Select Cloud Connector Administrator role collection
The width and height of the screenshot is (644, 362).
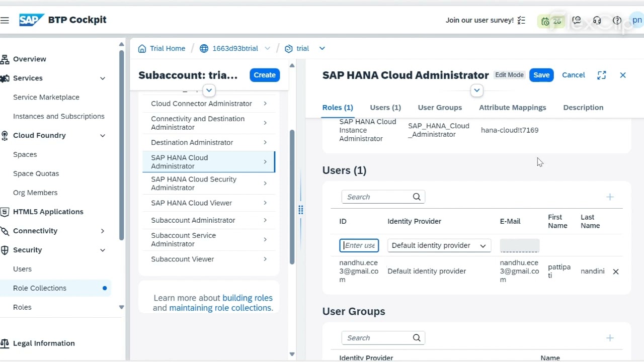point(209,104)
